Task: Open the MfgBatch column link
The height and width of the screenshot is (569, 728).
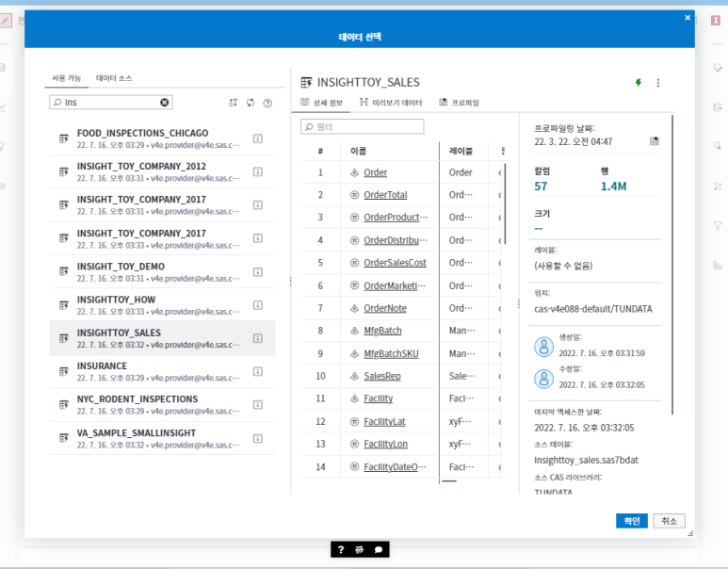Action: tap(382, 331)
